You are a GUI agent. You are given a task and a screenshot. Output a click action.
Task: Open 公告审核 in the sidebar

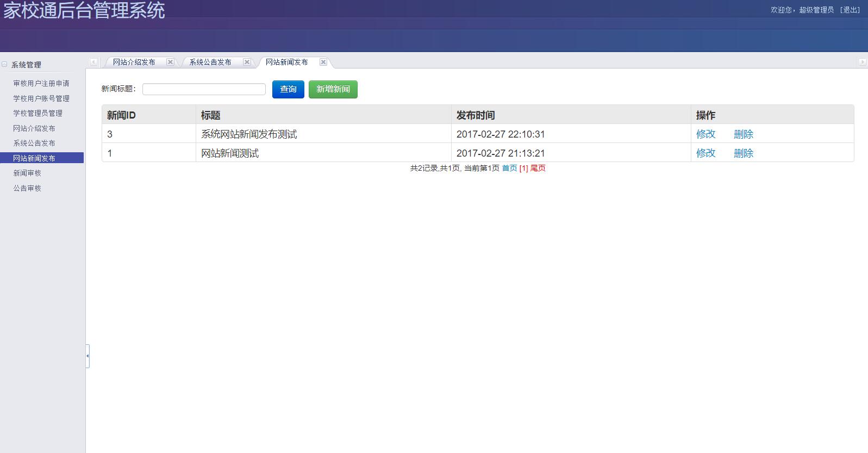[x=27, y=188]
